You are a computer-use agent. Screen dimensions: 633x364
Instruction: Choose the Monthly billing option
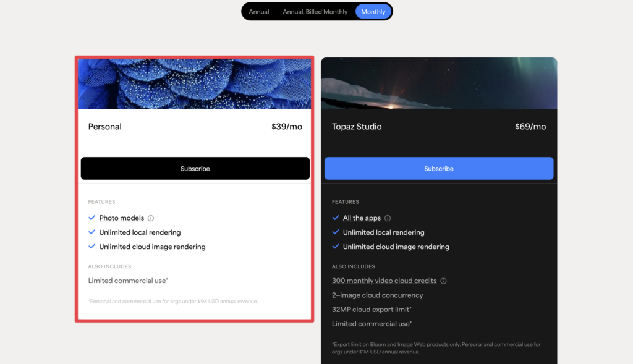373,12
